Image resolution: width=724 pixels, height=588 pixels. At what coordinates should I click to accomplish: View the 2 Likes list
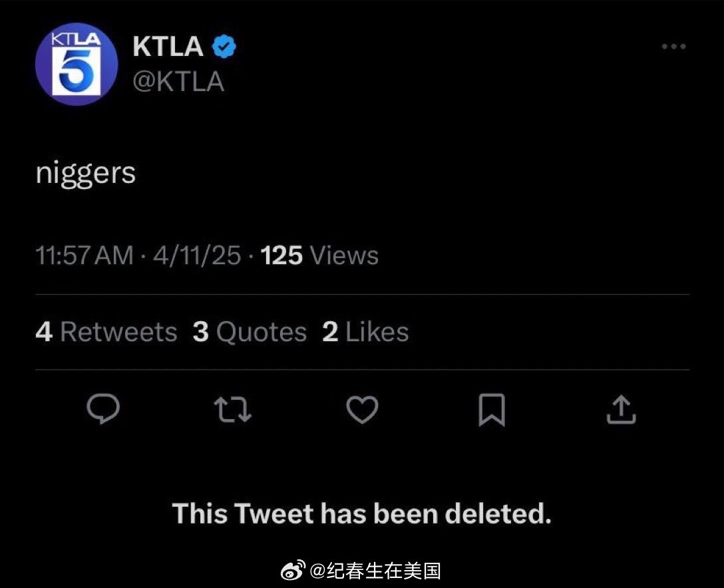365,332
